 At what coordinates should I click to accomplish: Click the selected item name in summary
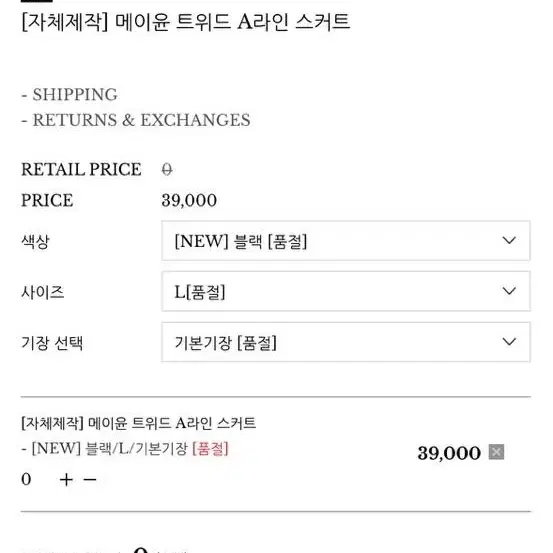tap(138, 423)
